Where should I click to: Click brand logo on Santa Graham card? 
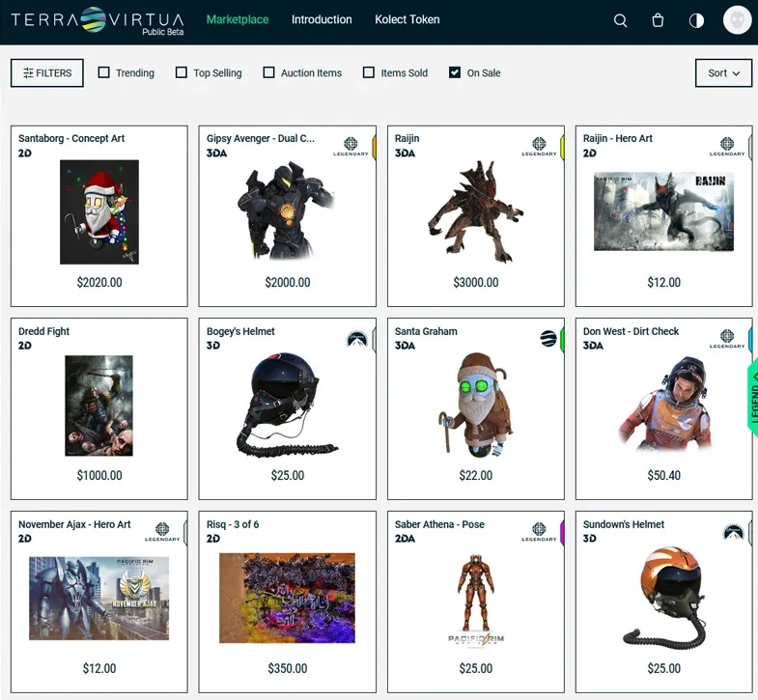[x=547, y=339]
